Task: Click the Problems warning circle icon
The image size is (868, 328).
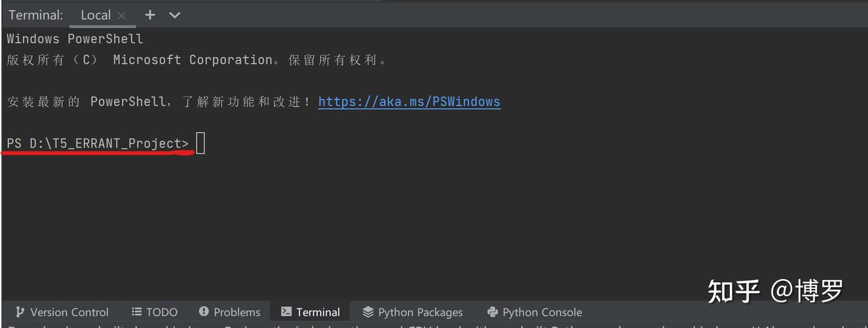Action: pyautogui.click(x=204, y=312)
